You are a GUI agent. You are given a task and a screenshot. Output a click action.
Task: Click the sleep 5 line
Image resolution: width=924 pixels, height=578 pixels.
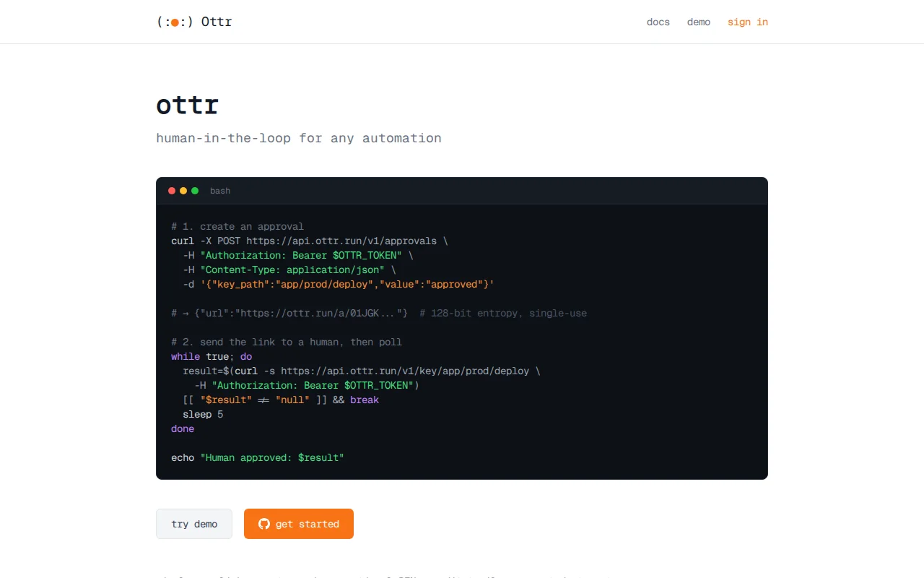coord(203,414)
